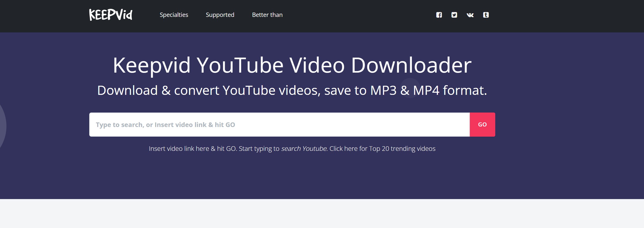Open the Specialties menu item
Image resolution: width=644 pixels, height=228 pixels.
pos(174,15)
